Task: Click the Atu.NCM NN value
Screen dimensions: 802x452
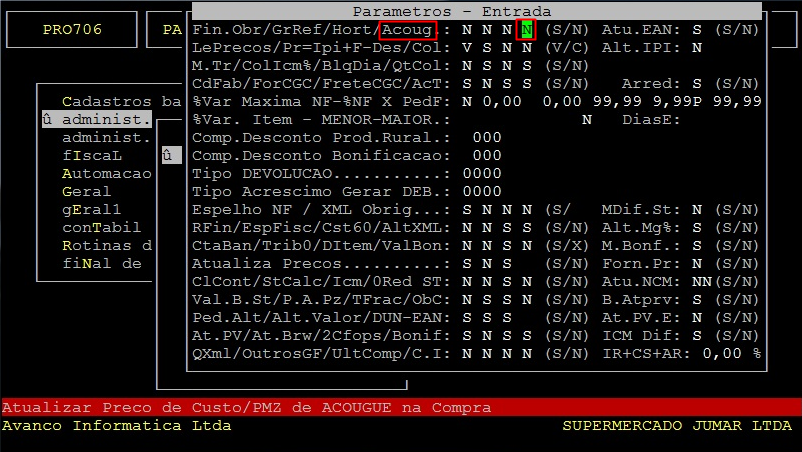Action: (700, 281)
